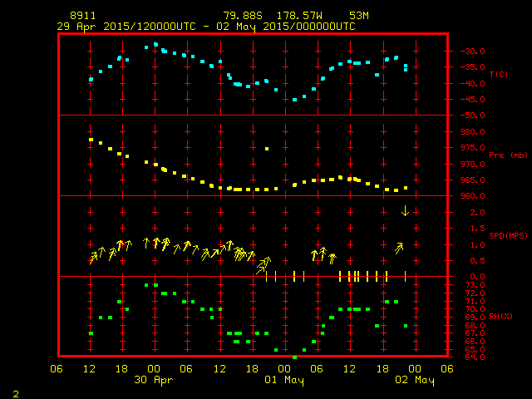Click the 64.0 humidity tick value
532x399 pixels.
[x=475, y=357]
